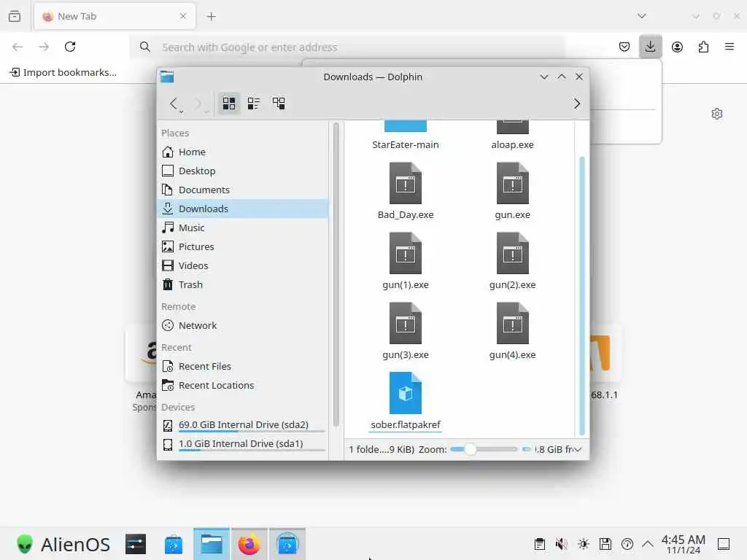
Task: Switch Dolphin to compact view mode
Action: [x=253, y=104]
